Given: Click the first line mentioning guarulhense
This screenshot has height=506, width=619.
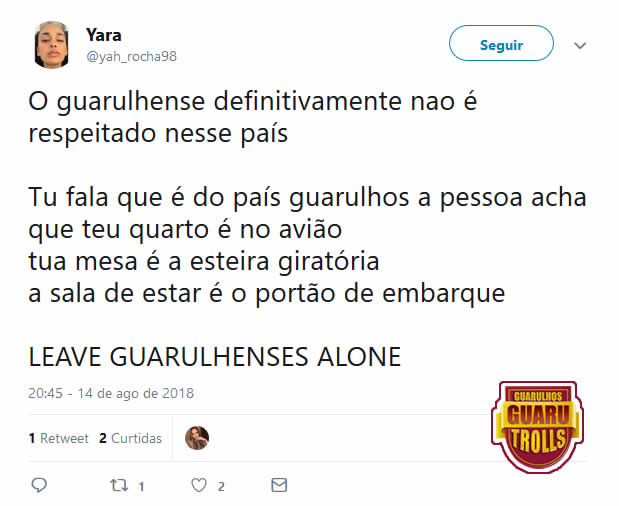Looking at the screenshot, I should tap(253, 102).
